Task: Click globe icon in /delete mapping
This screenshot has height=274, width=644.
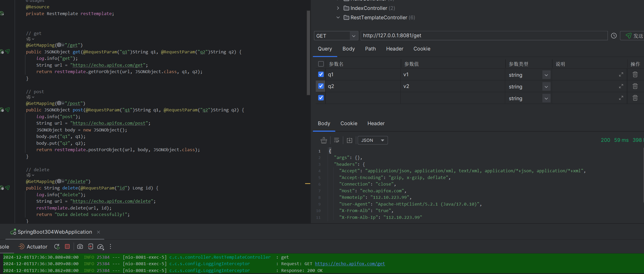Action: click(59, 181)
